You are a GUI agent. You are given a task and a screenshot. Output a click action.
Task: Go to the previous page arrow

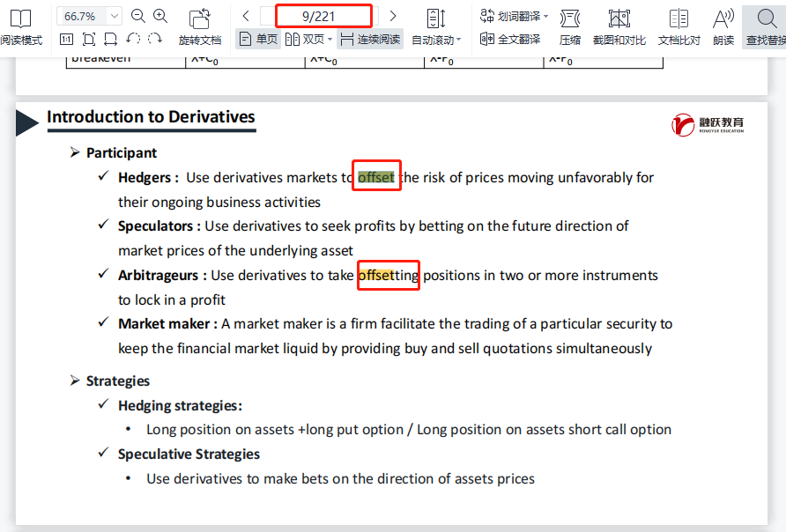[246, 16]
